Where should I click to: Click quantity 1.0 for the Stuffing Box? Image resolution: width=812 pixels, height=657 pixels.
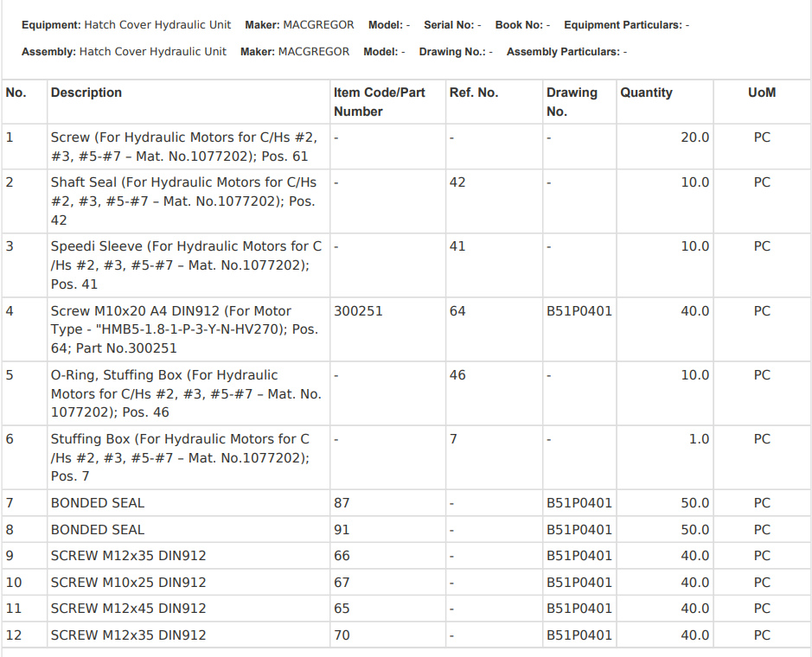698,439
